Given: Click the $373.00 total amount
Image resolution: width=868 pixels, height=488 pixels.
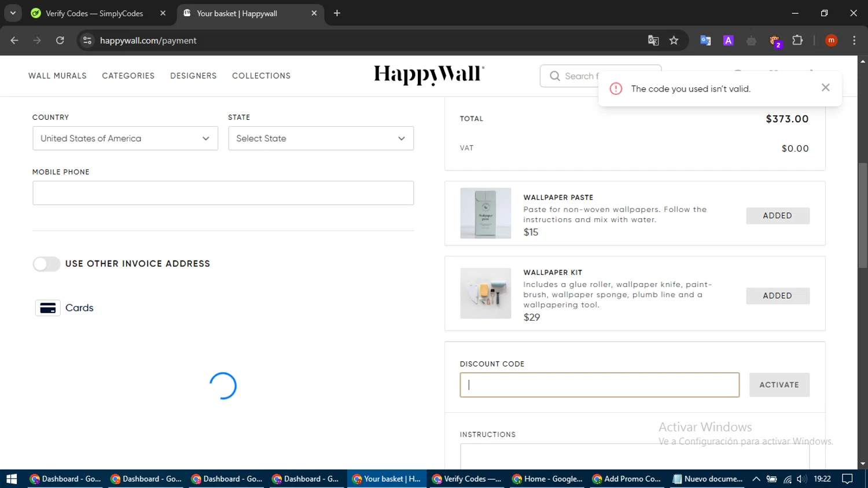Looking at the screenshot, I should point(787,119).
